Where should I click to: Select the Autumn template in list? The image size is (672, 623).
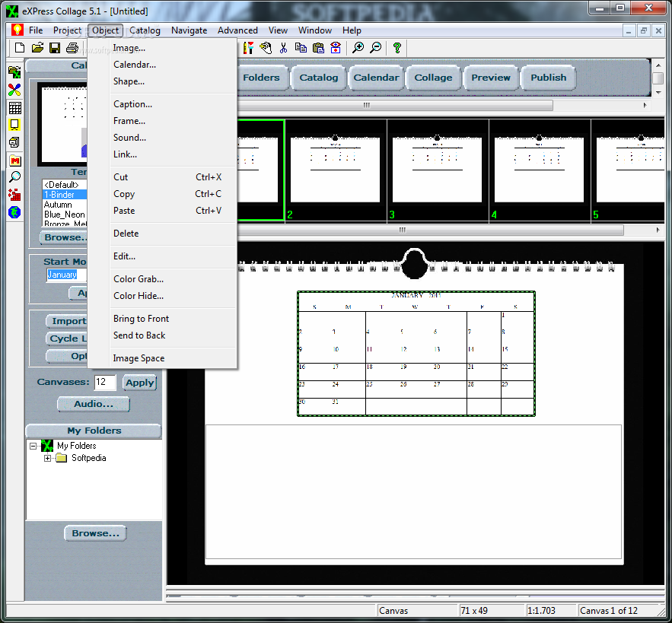click(64, 205)
